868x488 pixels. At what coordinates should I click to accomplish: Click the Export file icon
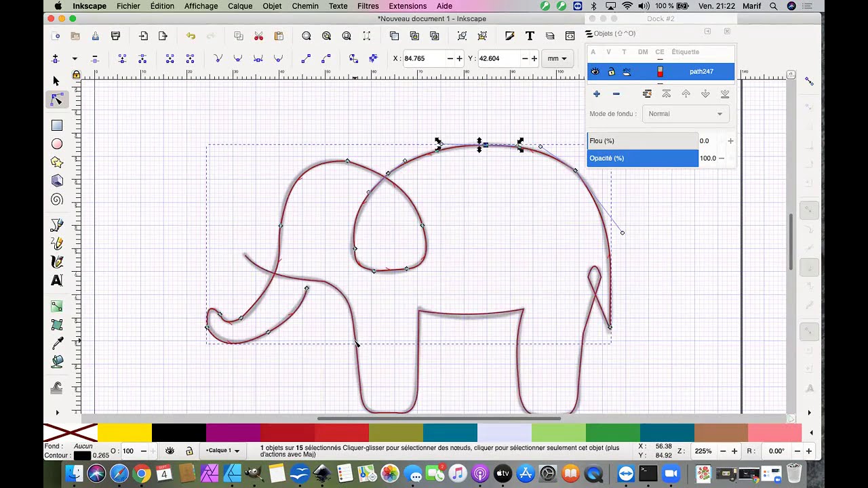163,36
